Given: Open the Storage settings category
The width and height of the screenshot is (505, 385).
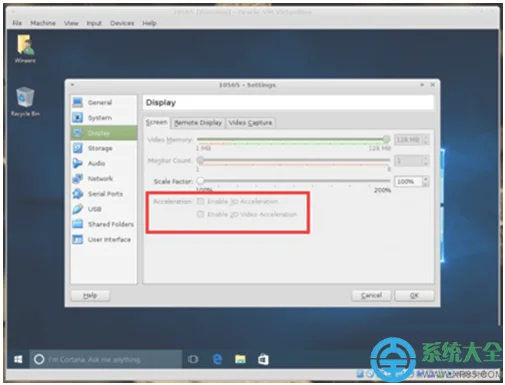Looking at the screenshot, I should 103,148.
